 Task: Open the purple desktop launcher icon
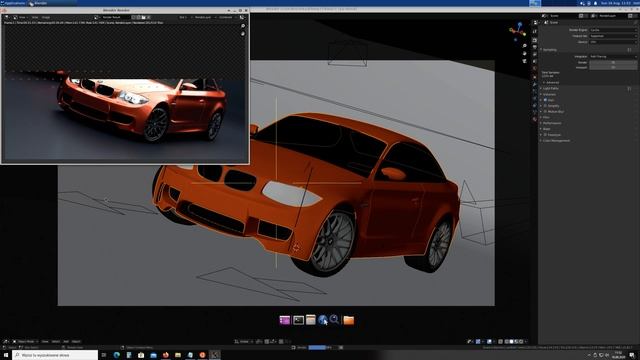point(284,320)
